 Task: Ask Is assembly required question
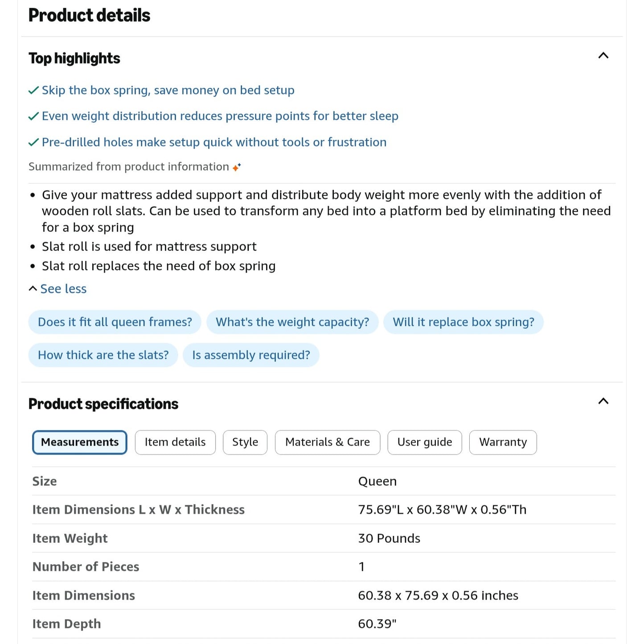tap(251, 355)
